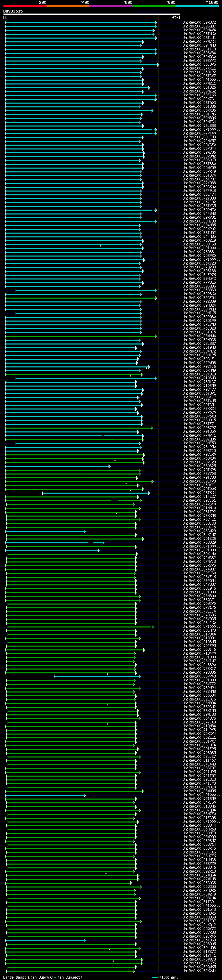Screen dimensions: 222x980
Task: Select the UniRef100_C6TIK3 label
Action: pos(199,49)
